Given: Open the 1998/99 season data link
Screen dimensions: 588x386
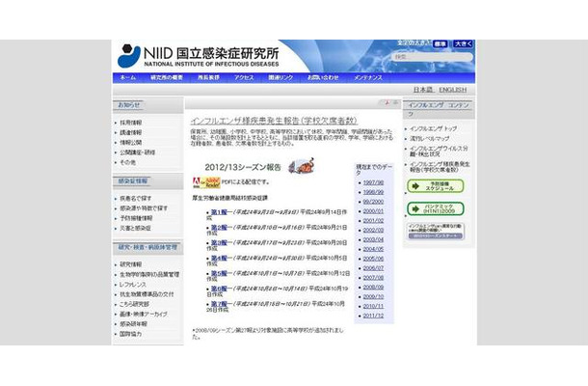Looking at the screenshot, I should click(373, 192).
